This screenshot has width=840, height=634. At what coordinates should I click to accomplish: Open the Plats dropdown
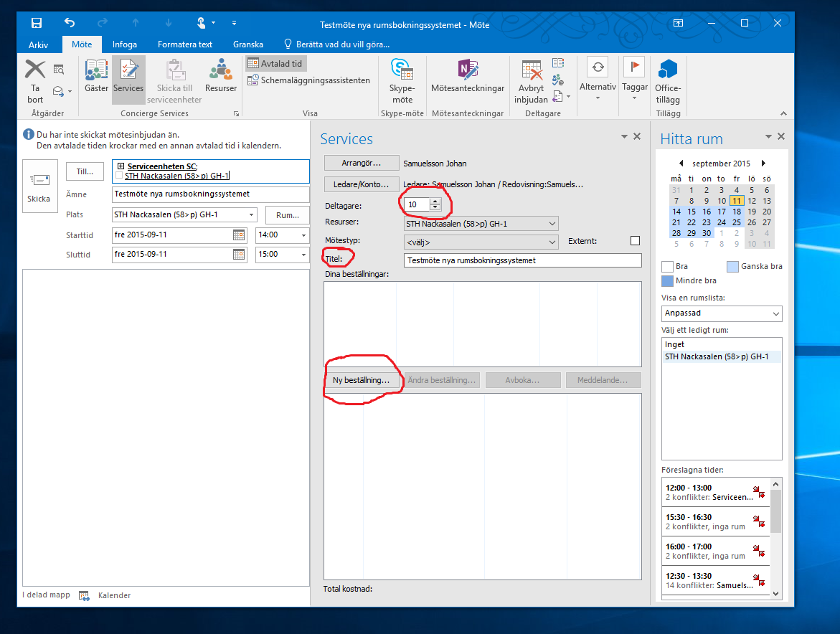[251, 214]
